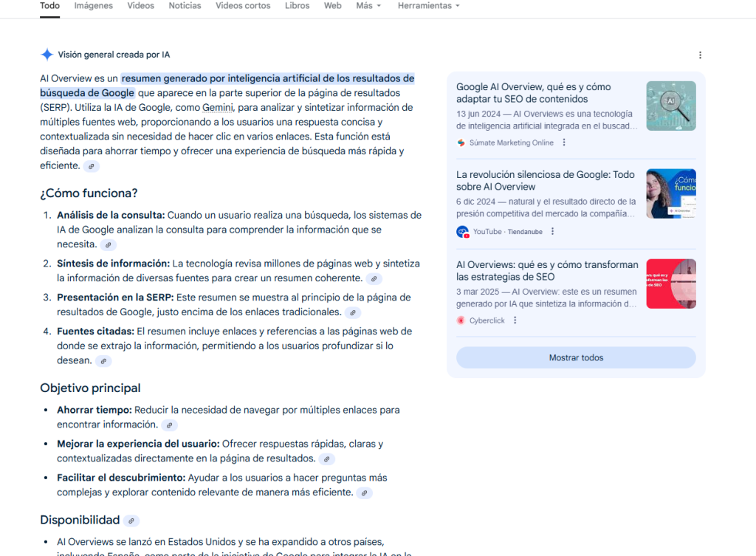Click the red Cyberclick article thumbnail

click(671, 284)
